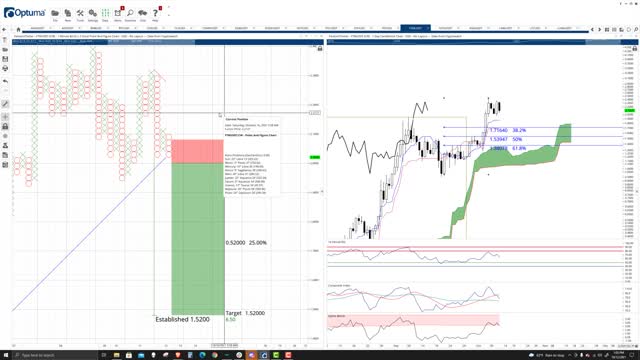Click the undo arrow in left sidebar
The width and height of the screenshot is (640, 360).
pyautogui.click(x=5, y=81)
